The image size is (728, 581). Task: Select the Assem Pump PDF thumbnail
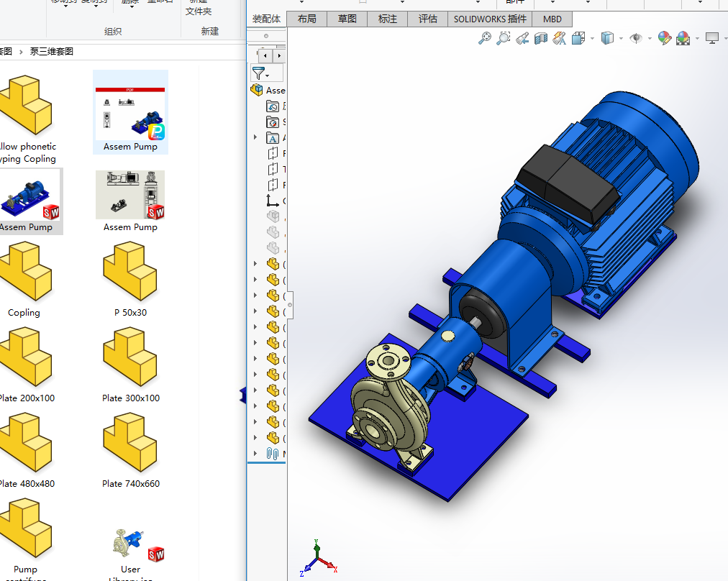point(130,113)
